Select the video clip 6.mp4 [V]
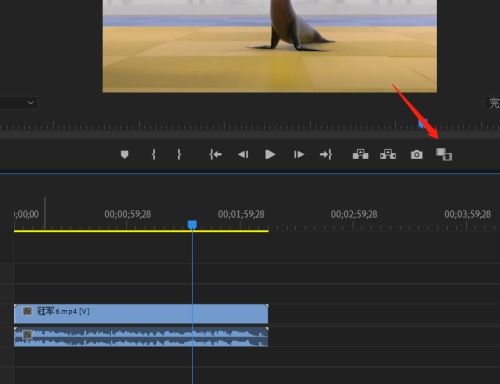500x384 pixels. 141,313
